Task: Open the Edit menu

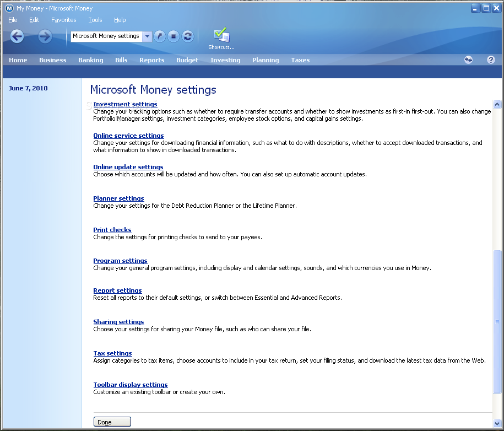Action: pos(34,20)
